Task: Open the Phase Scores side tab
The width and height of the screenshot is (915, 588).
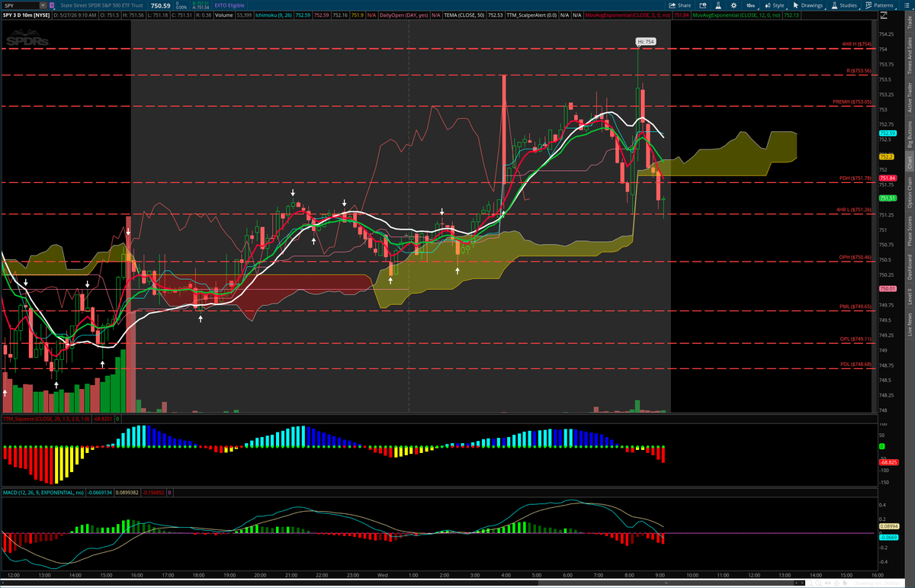Action: click(x=908, y=230)
